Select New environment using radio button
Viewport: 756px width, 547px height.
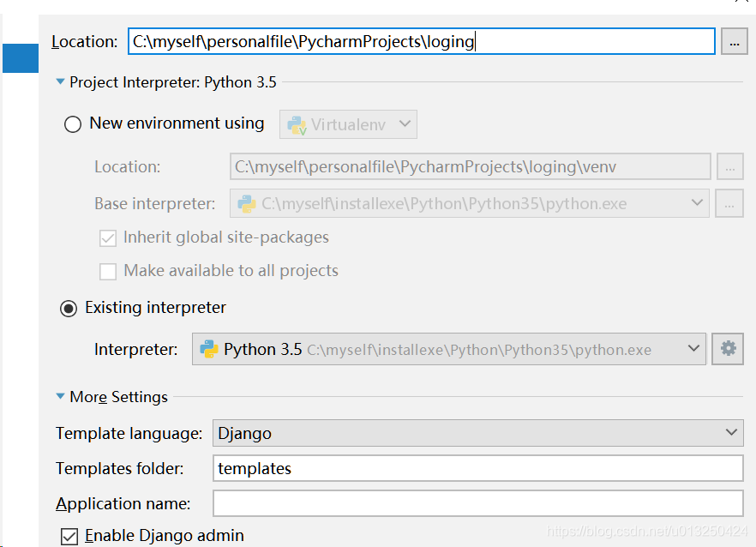tap(73, 124)
